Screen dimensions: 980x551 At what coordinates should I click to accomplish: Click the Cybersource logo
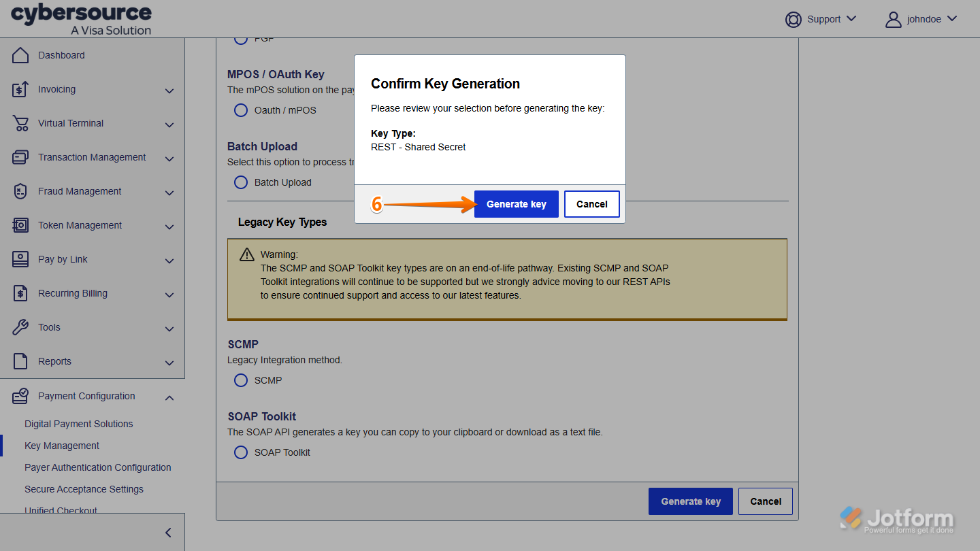(x=82, y=19)
